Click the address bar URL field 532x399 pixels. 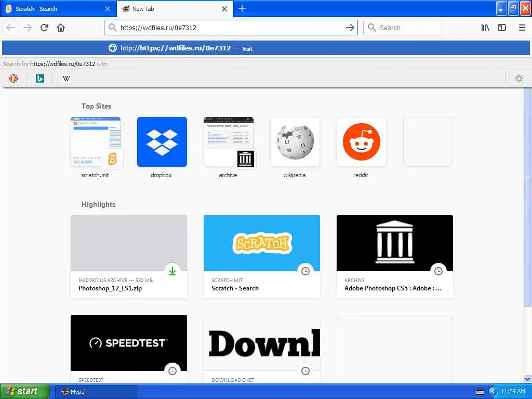tap(231, 28)
